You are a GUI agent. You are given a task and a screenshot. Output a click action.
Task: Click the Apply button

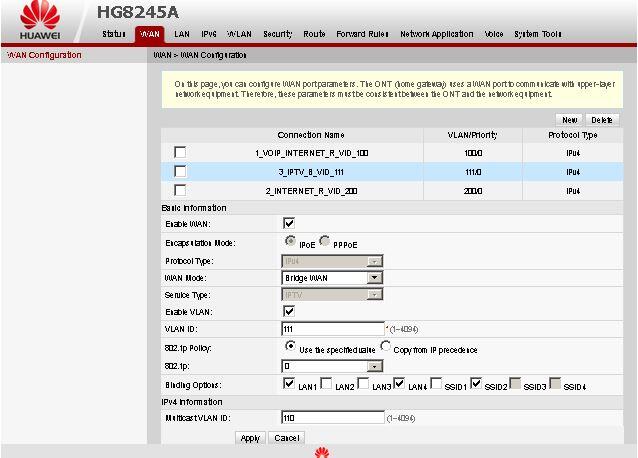pos(250,438)
